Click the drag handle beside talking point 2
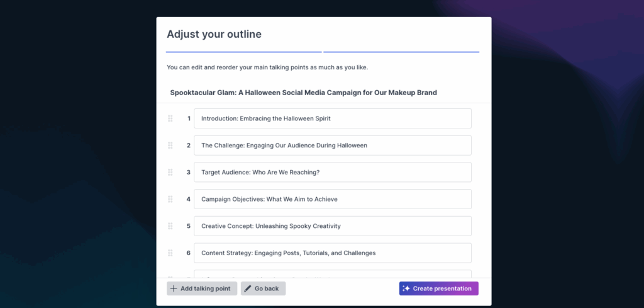The width and height of the screenshot is (644, 308). tap(170, 145)
